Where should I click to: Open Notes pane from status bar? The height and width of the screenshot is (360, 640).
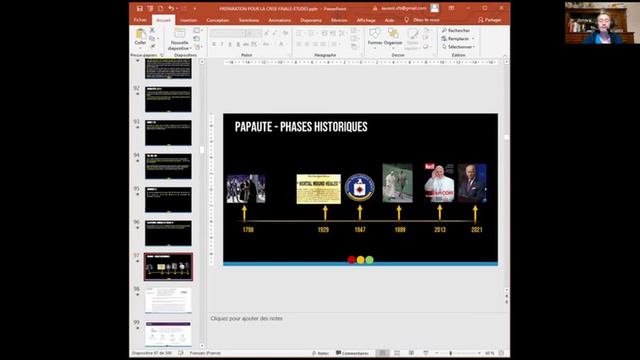click(320, 353)
